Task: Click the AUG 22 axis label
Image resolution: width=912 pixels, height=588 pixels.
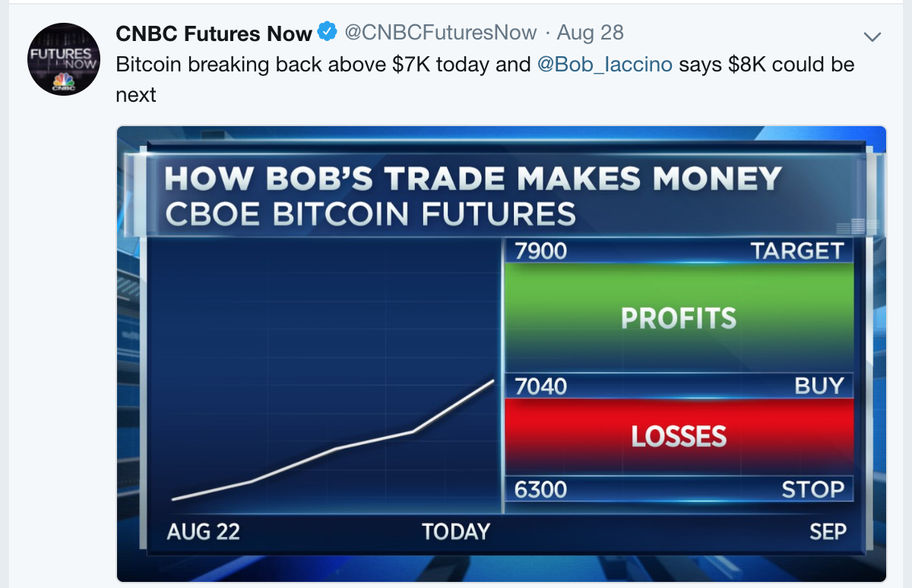Action: point(203,531)
